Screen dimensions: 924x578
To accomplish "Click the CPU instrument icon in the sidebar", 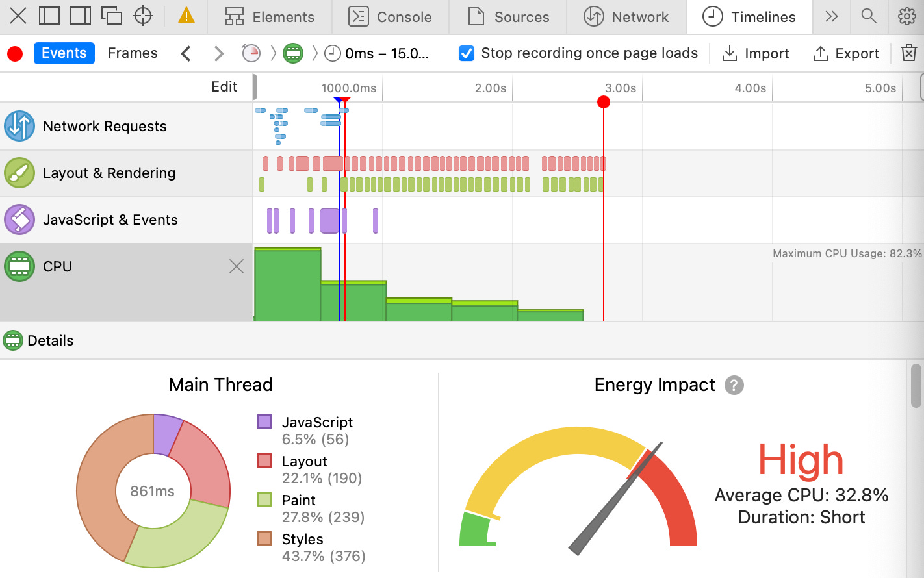I will [x=19, y=266].
